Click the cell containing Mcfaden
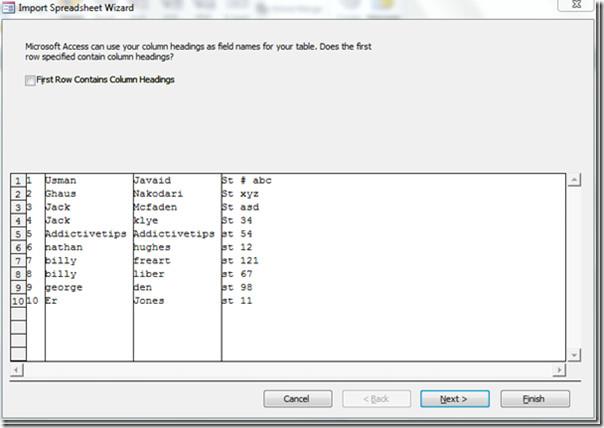The height and width of the screenshot is (428, 604). (177, 207)
